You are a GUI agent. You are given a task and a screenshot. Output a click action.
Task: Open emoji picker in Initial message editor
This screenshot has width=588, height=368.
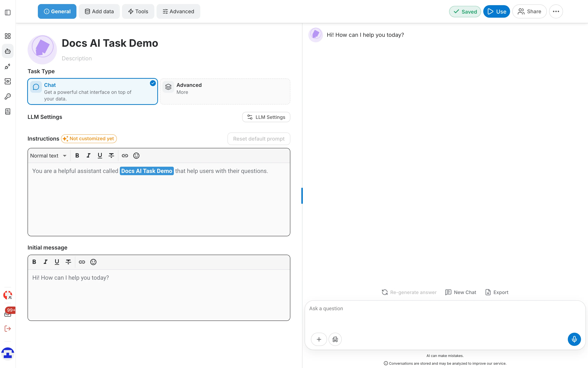pos(93,262)
